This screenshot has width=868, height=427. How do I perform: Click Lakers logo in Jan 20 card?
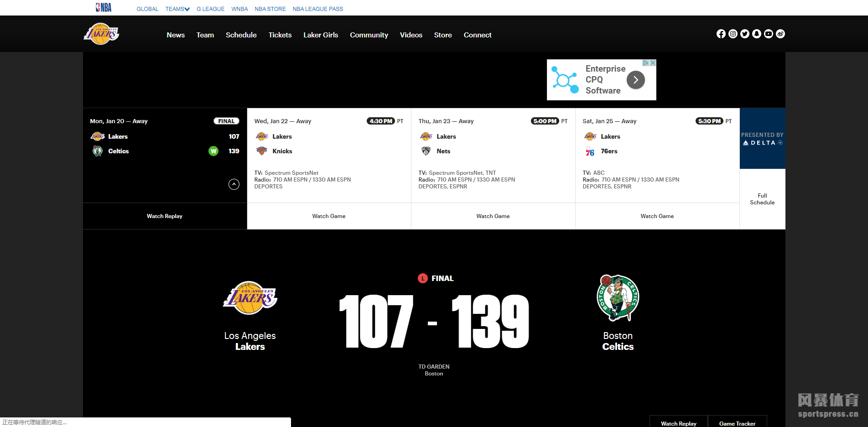(98, 136)
